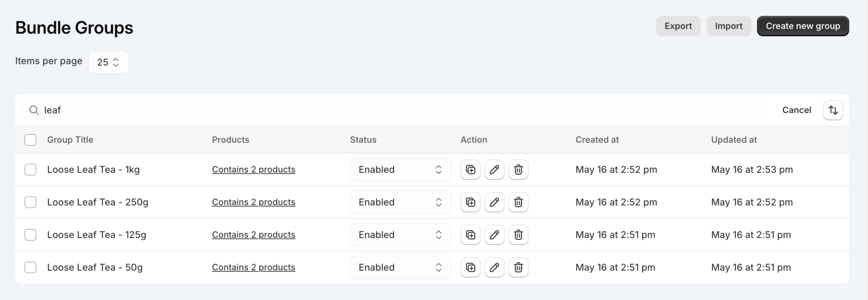Duplicate the Loose Leaf Tea - 1kg group
Viewport: 868px width, 300px height.
pyautogui.click(x=470, y=169)
